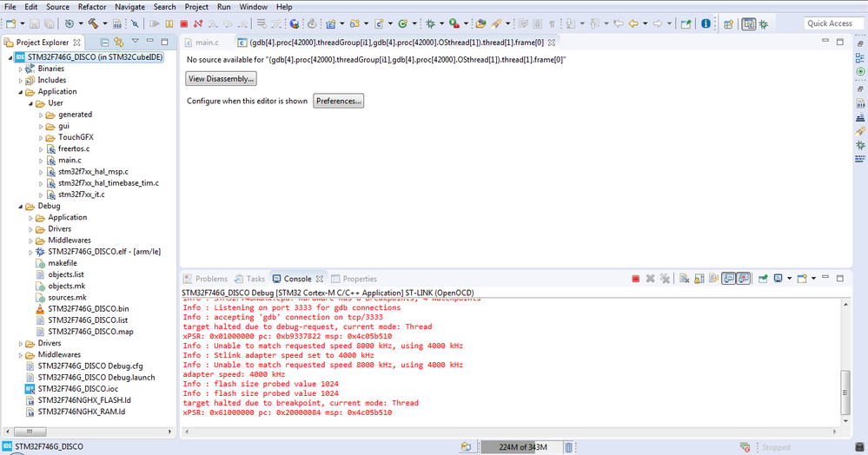Switch to the main.c editor tab

coord(202,43)
